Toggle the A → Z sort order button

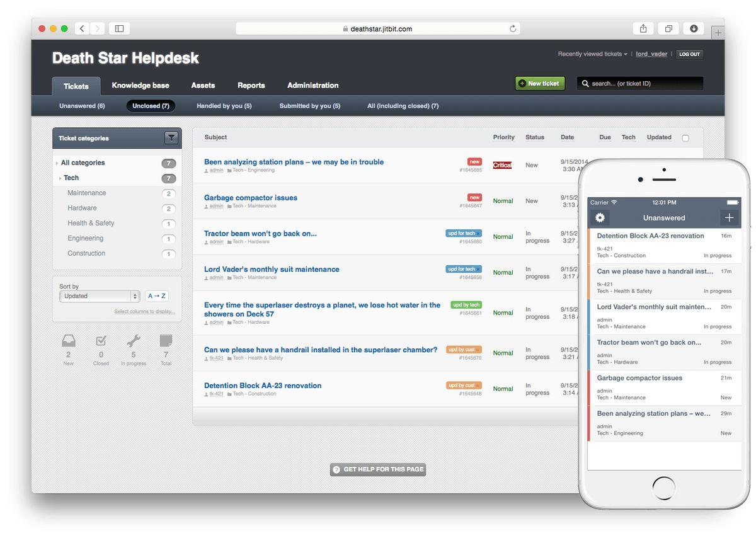pyautogui.click(x=157, y=296)
